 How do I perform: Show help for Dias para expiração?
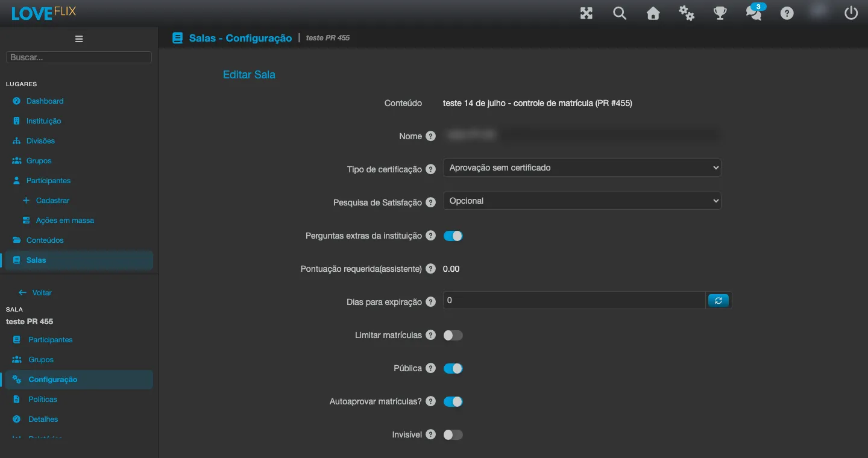[430, 302]
